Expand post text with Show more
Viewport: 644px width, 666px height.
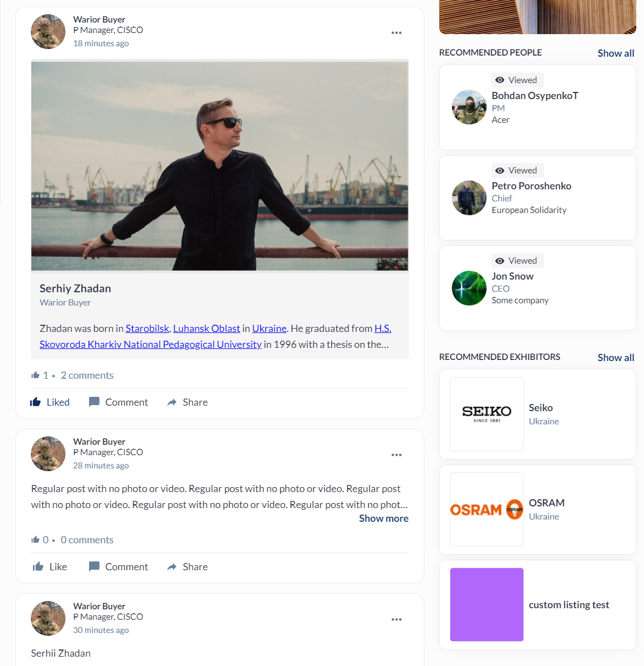[384, 518]
